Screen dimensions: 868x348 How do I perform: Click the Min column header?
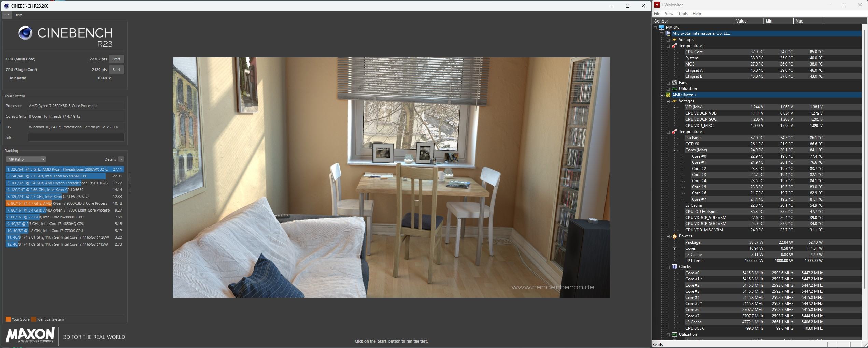click(x=778, y=21)
